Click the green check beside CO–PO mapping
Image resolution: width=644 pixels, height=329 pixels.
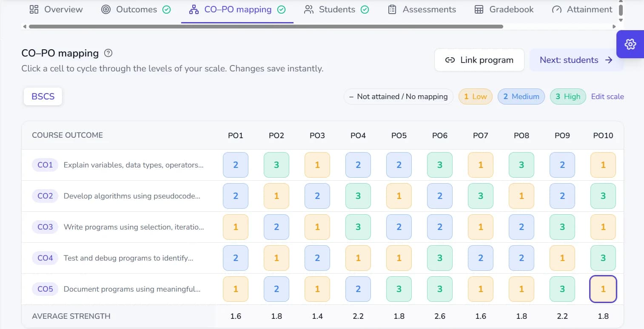tap(281, 9)
